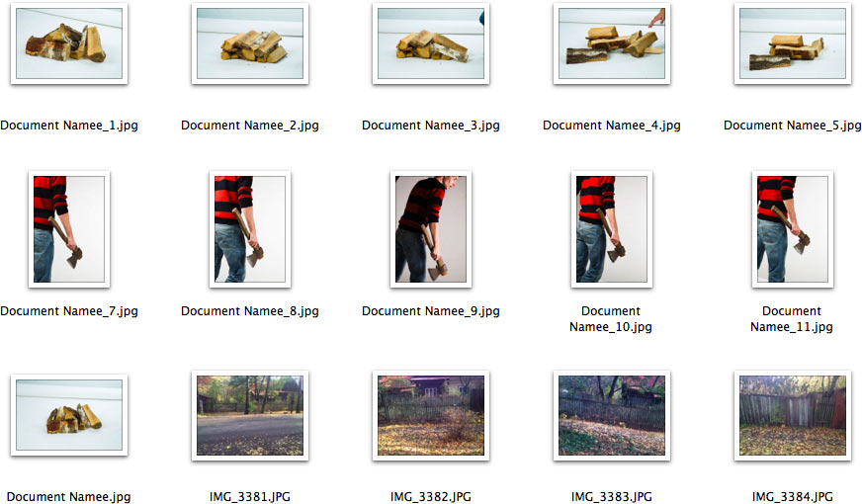Screen dimensions: 862x504
Task: Click the IMG_3382.JPG filename text
Action: (x=431, y=497)
